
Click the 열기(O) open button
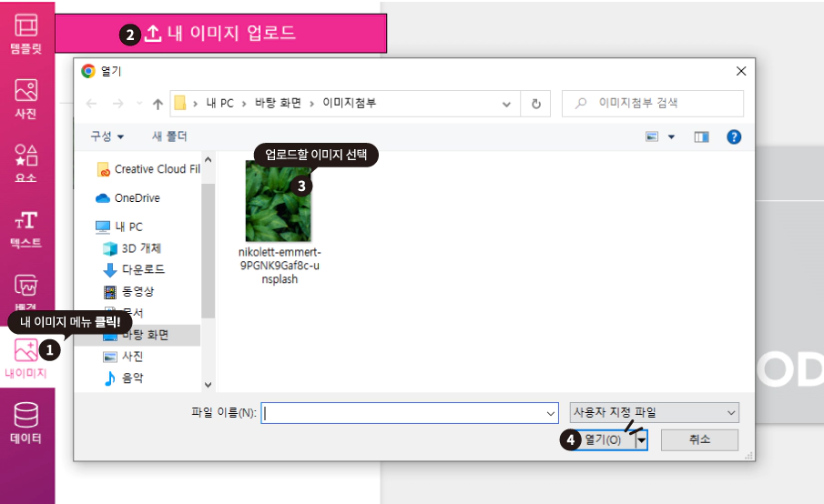tap(604, 440)
